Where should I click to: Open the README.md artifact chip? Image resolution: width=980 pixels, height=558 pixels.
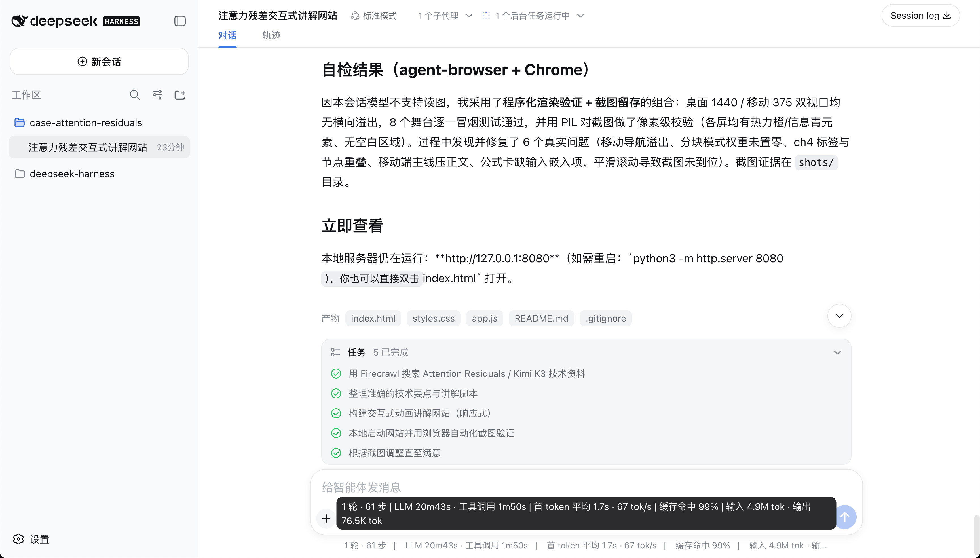click(x=541, y=318)
